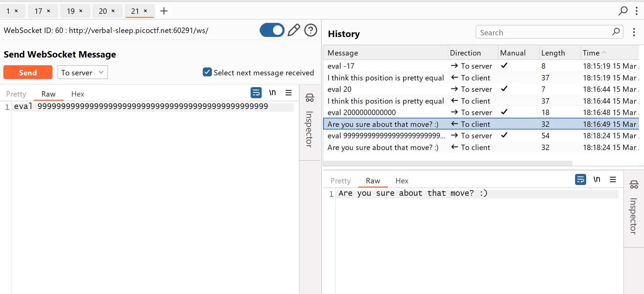Open the To server direction dropdown
644x294 pixels.
click(x=82, y=72)
